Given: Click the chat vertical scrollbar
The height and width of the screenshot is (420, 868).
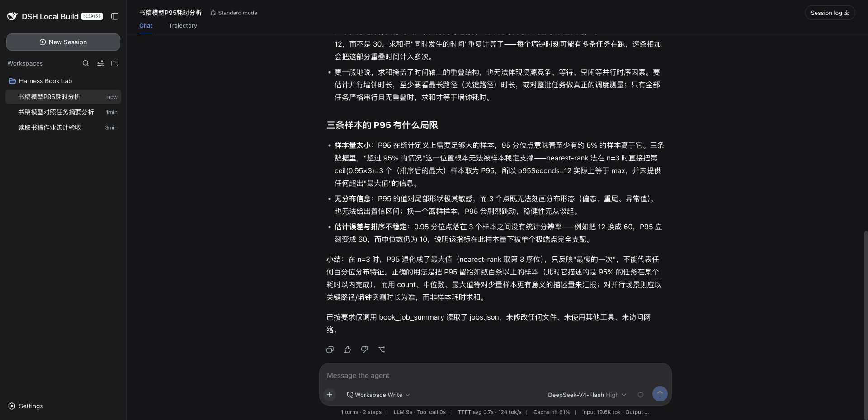Looking at the screenshot, I should coord(866,326).
